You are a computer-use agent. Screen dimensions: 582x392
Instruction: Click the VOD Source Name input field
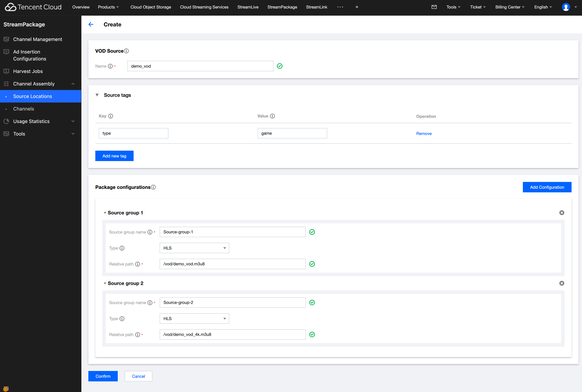pos(200,66)
